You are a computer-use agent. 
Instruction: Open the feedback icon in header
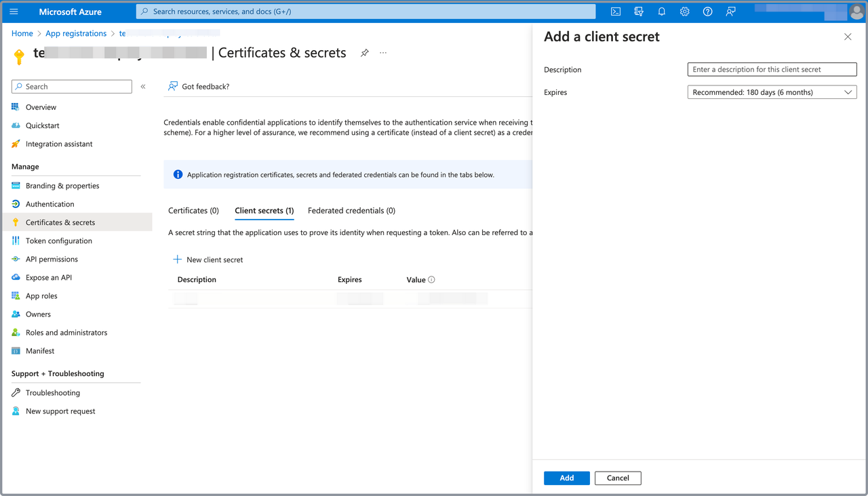(730, 12)
